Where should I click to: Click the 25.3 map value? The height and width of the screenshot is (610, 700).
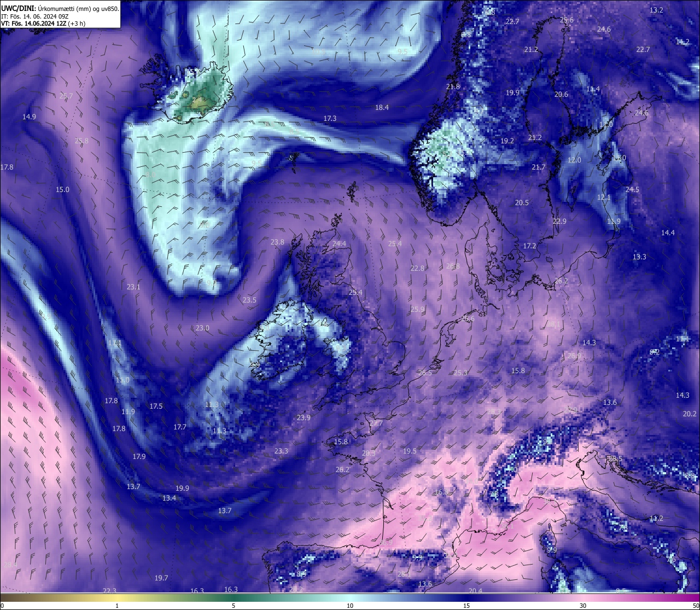pyautogui.click(x=460, y=373)
